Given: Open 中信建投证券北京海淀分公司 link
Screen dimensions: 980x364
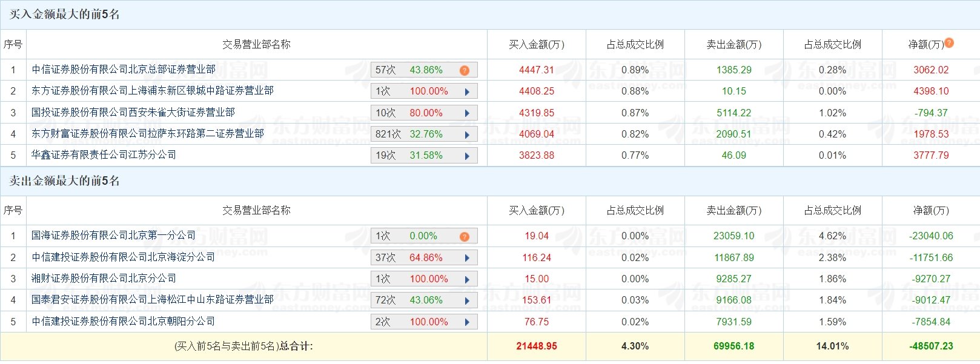Looking at the screenshot, I should click(124, 257).
